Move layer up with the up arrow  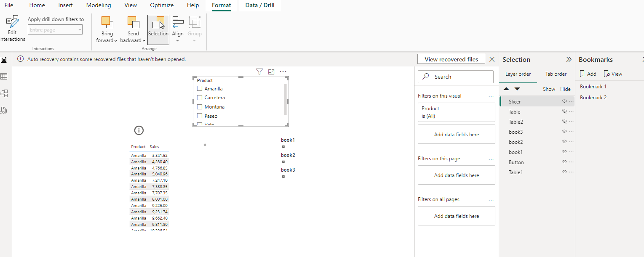(506, 89)
